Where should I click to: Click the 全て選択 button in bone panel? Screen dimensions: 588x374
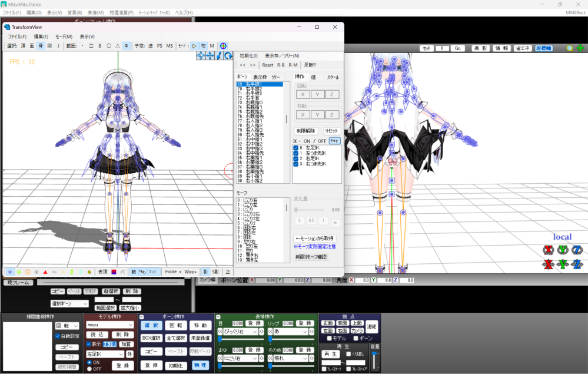176,338
